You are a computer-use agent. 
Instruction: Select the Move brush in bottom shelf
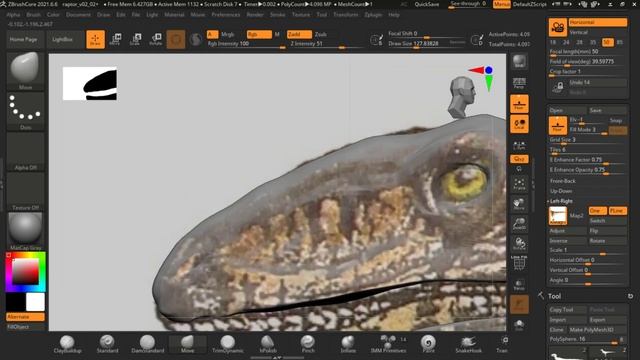pos(187,344)
